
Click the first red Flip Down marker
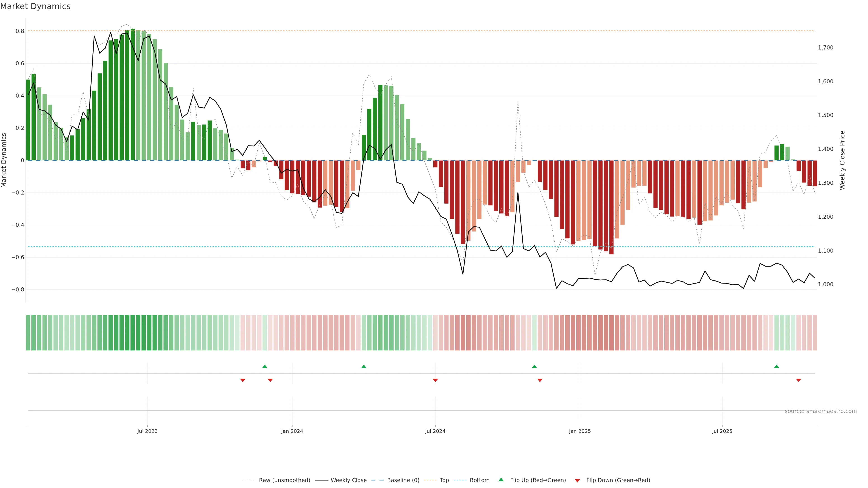243,380
